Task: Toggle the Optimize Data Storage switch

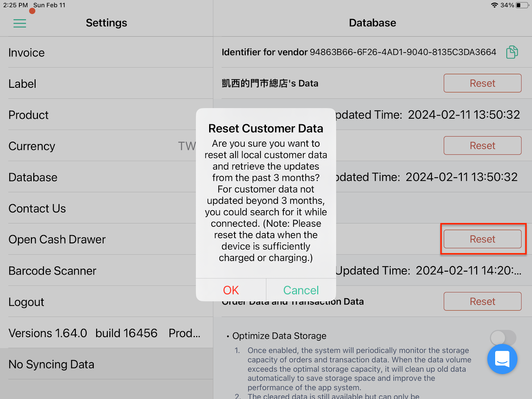Action: pyautogui.click(x=503, y=338)
